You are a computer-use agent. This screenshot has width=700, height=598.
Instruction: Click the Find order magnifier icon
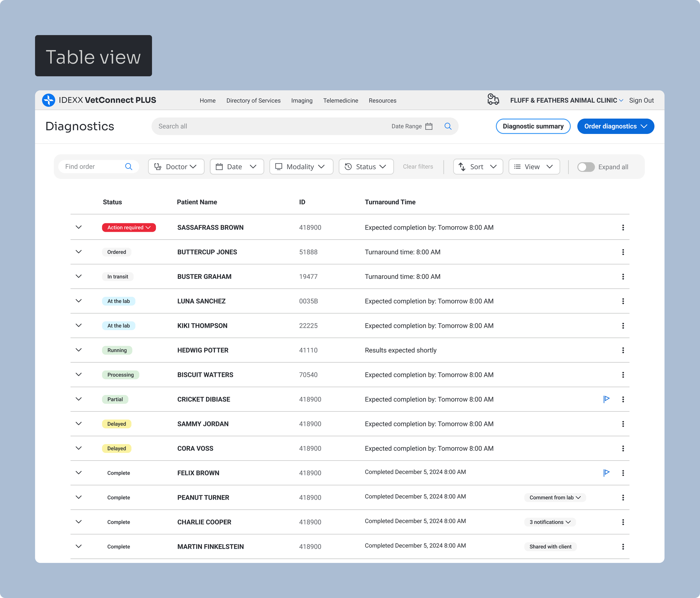[128, 166]
